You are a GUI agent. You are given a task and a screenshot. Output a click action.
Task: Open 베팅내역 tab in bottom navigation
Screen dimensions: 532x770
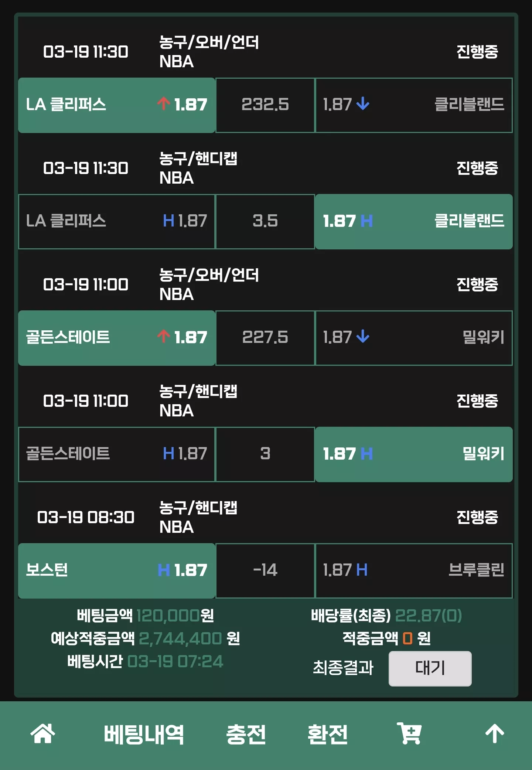[x=144, y=734]
